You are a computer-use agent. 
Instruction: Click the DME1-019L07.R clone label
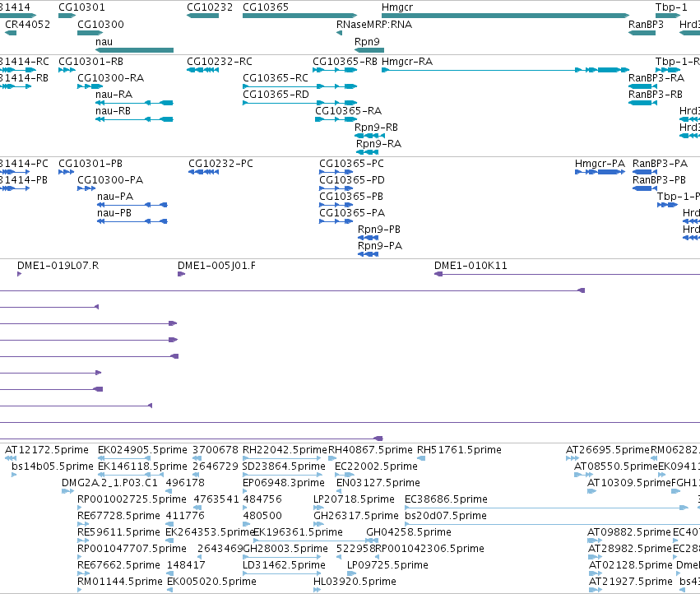click(x=58, y=266)
